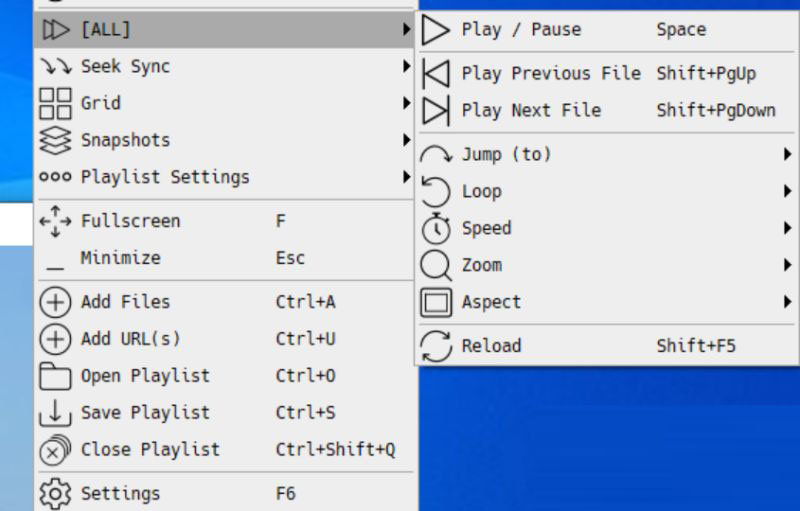Screen dimensions: 800x511
Task: Choose Minimize menu entry
Action: pyautogui.click(x=120, y=258)
